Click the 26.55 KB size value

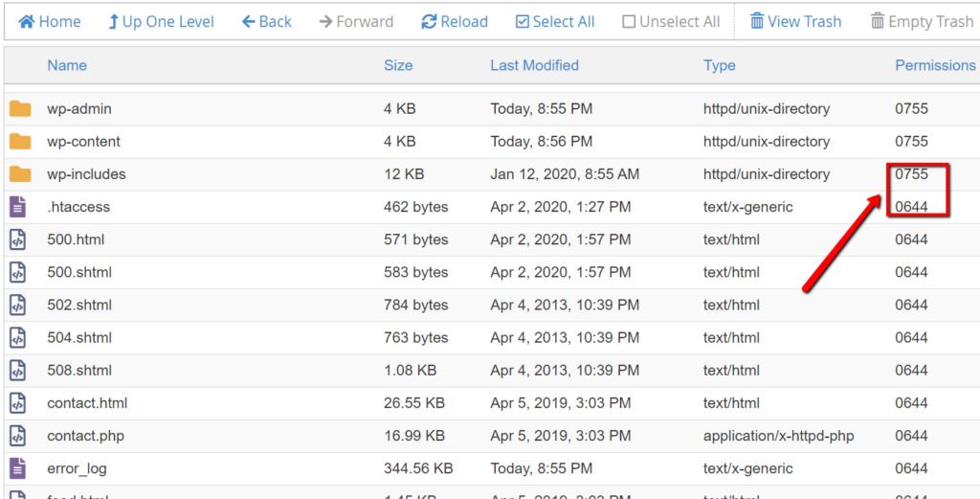414,403
